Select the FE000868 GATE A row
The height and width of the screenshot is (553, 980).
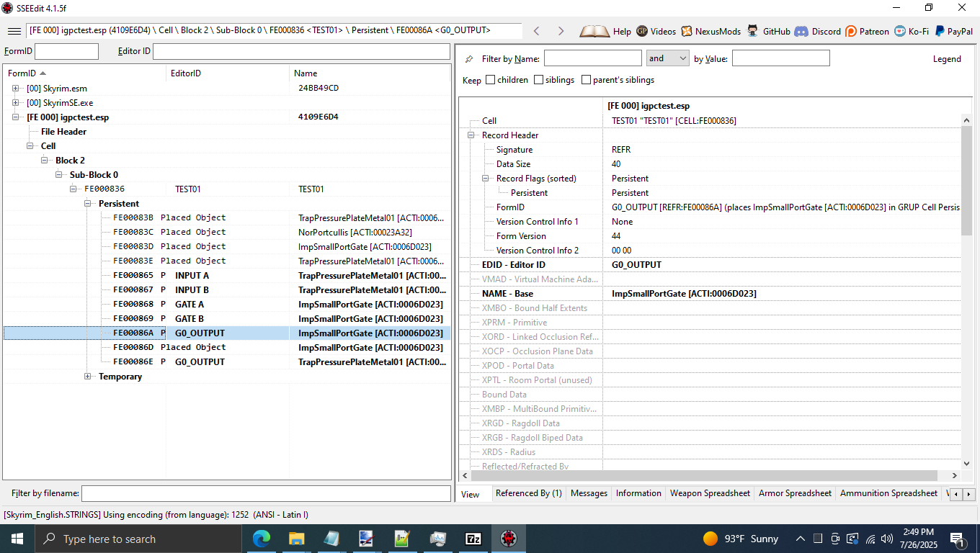pos(227,305)
